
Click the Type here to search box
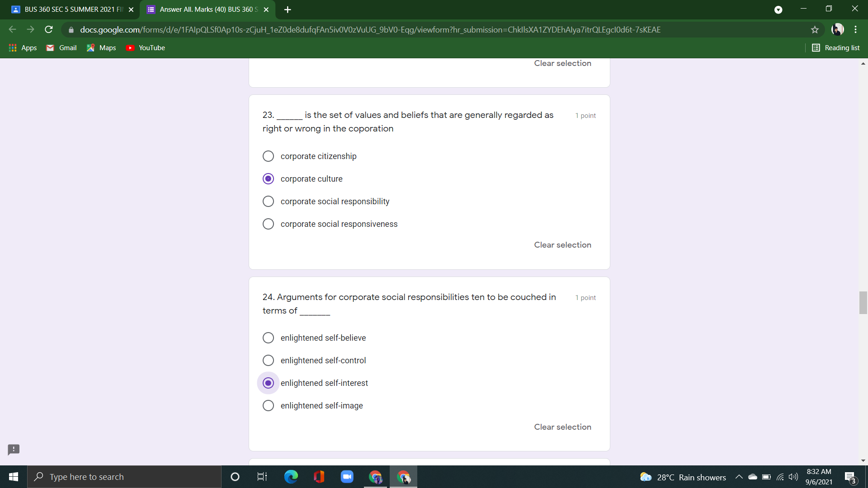point(124,477)
